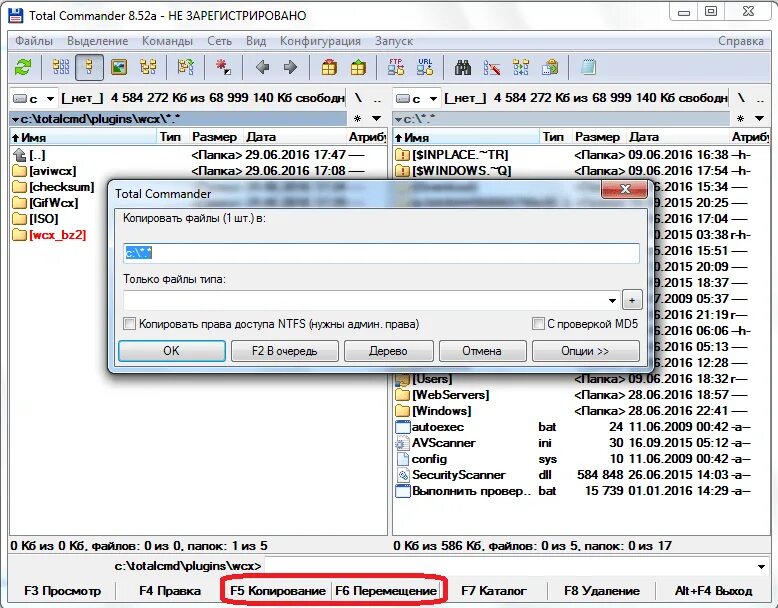Open the Конфигурация menu
The width and height of the screenshot is (778, 608).
(x=320, y=41)
